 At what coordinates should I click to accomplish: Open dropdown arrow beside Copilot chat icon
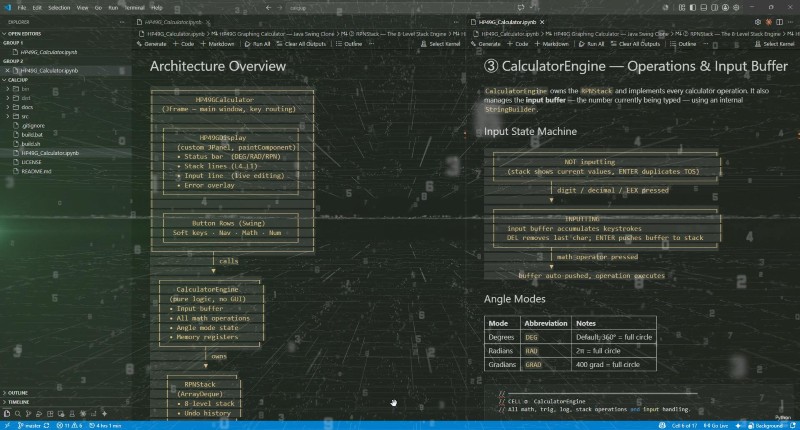pos(532,8)
